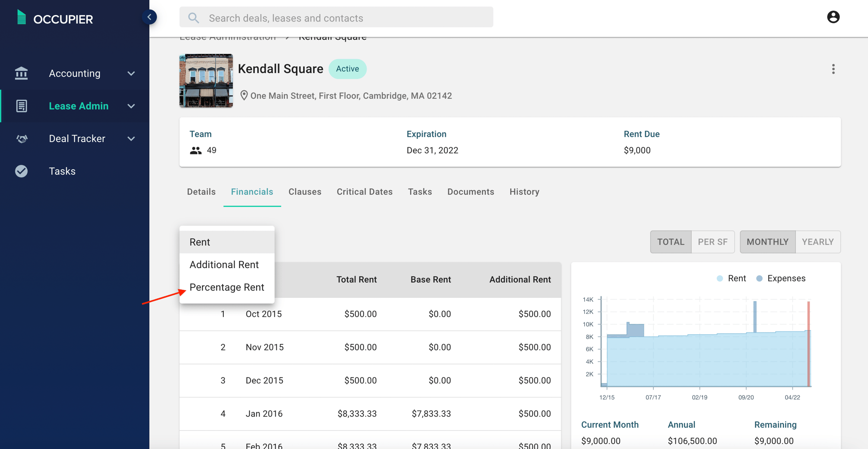Choose Rent from the dropdown list
Screen dimensions: 868x449
coord(227,242)
